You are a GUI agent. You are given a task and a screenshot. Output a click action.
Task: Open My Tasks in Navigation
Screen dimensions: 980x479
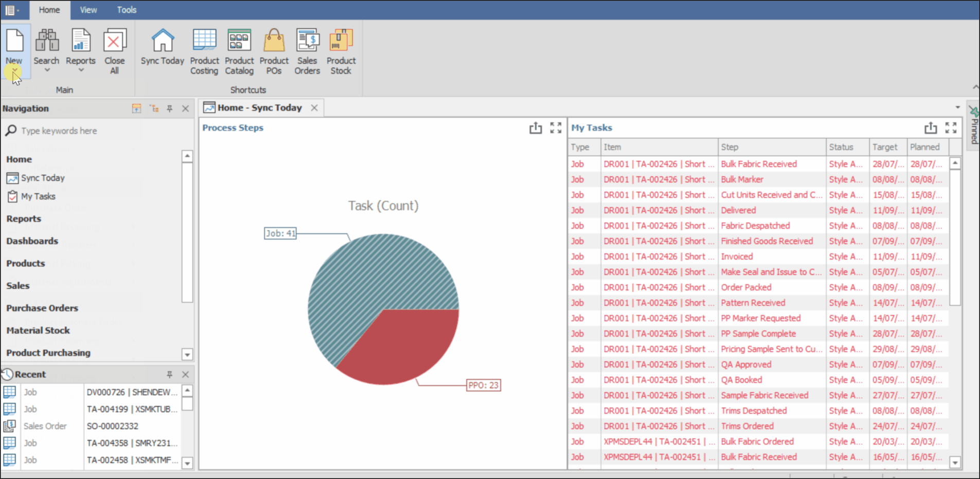38,196
